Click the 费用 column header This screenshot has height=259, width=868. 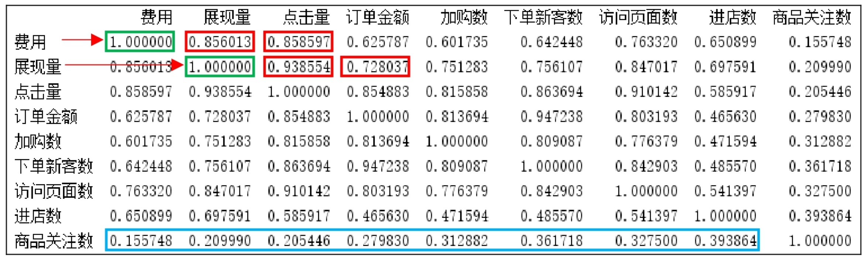pos(157,17)
